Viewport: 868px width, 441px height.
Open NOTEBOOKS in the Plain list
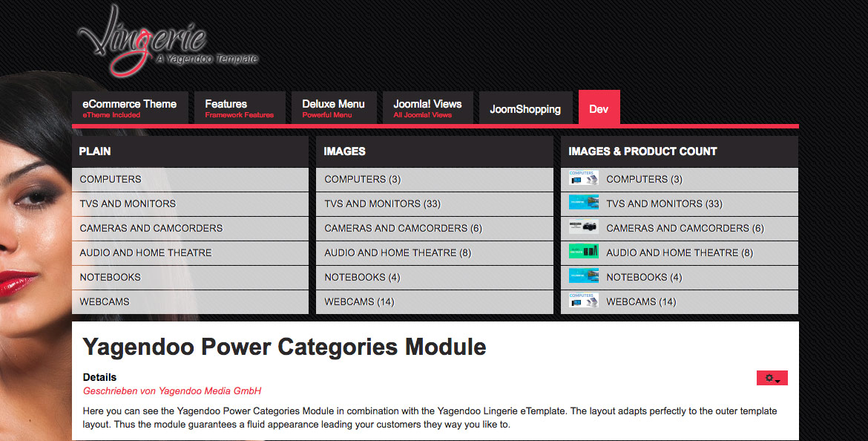tap(190, 277)
